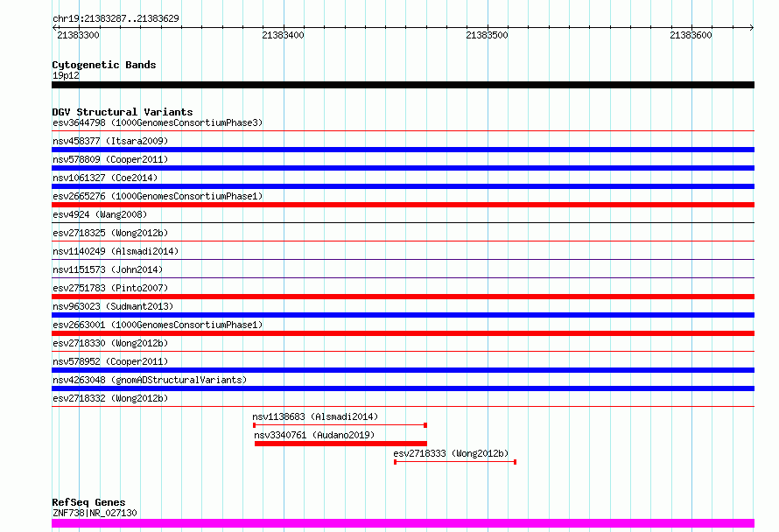
Task: Click the DGV Structural Variants track title
Action: [x=123, y=112]
